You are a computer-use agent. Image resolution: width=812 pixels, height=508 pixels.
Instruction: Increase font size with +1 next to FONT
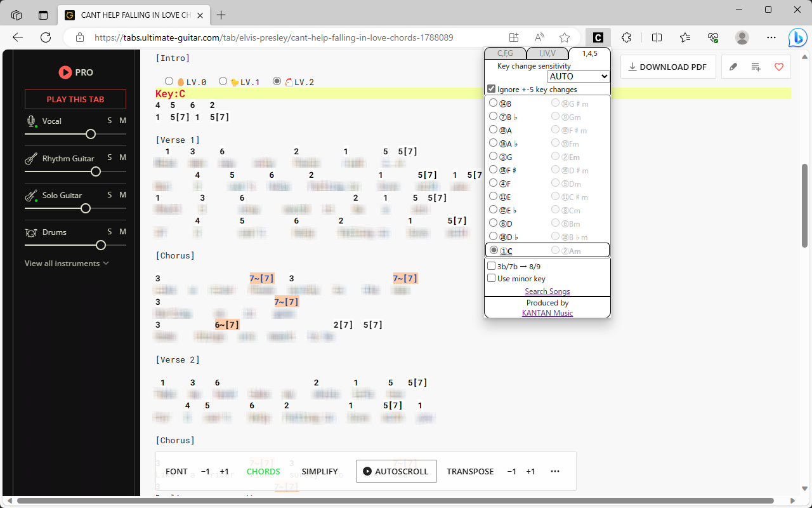[x=225, y=471]
